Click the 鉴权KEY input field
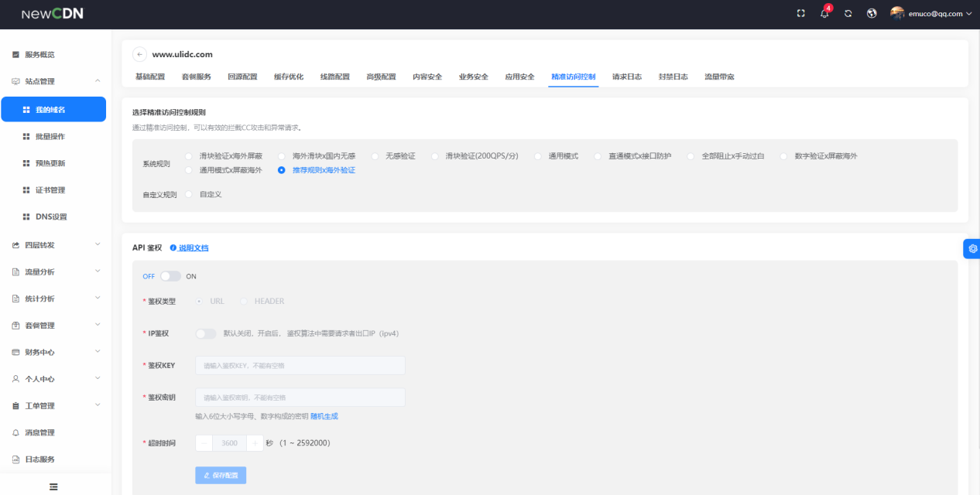 [300, 365]
